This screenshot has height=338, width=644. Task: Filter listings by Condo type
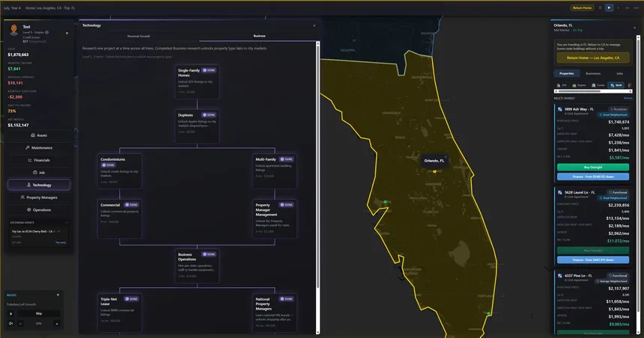(x=598, y=85)
